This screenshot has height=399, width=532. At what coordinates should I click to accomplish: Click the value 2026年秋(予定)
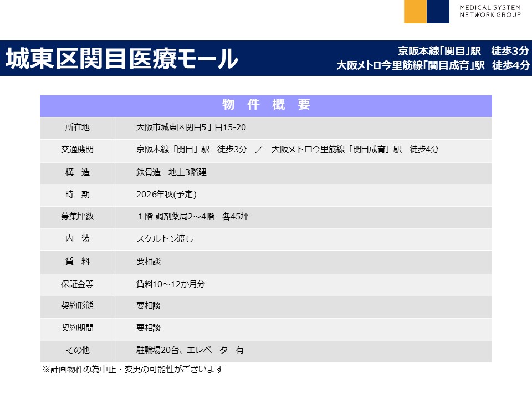166,194
